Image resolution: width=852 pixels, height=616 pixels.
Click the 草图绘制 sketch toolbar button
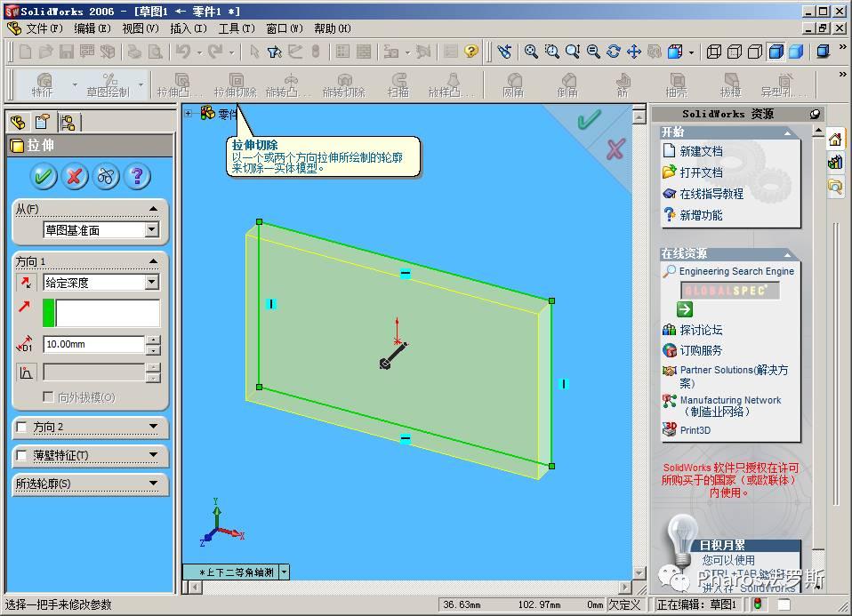pyautogui.click(x=109, y=85)
